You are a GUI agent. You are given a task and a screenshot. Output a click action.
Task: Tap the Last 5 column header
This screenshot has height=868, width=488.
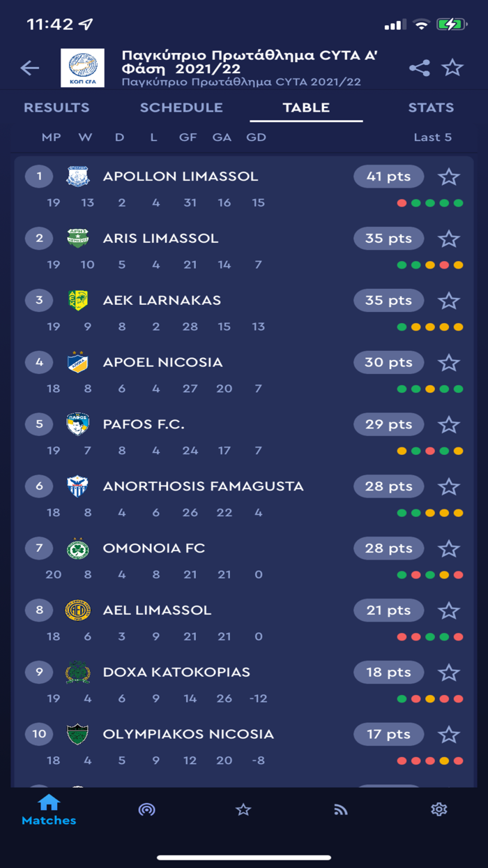coord(432,137)
